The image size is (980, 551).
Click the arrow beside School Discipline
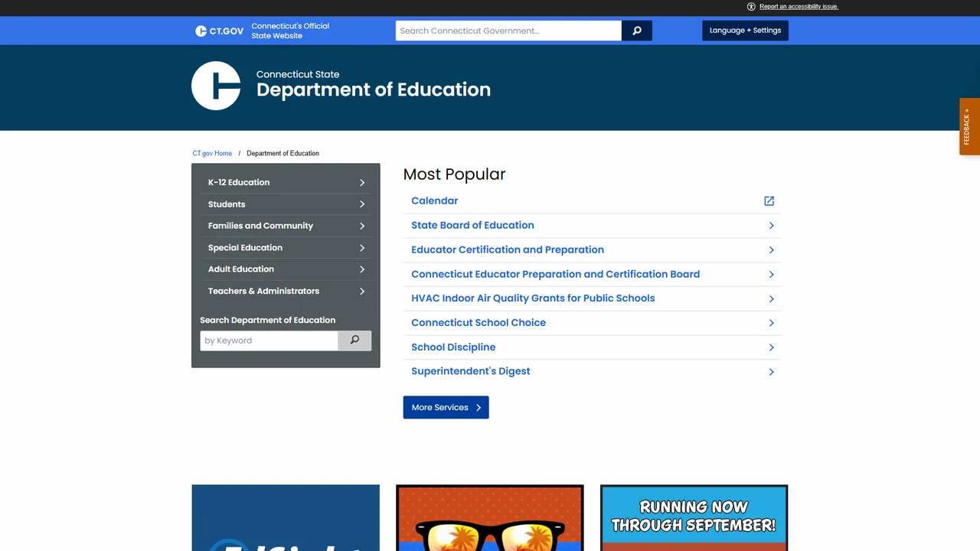(x=771, y=347)
